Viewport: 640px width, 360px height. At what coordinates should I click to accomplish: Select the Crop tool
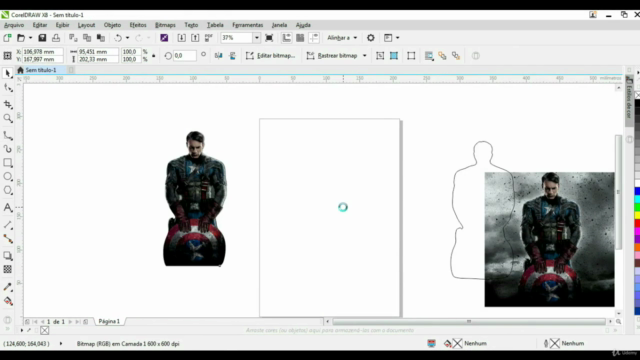[8, 105]
